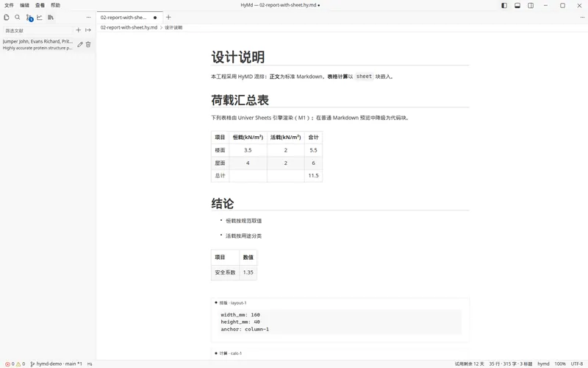Click the 恒载按规范取值 bullet item

[x=244, y=221]
